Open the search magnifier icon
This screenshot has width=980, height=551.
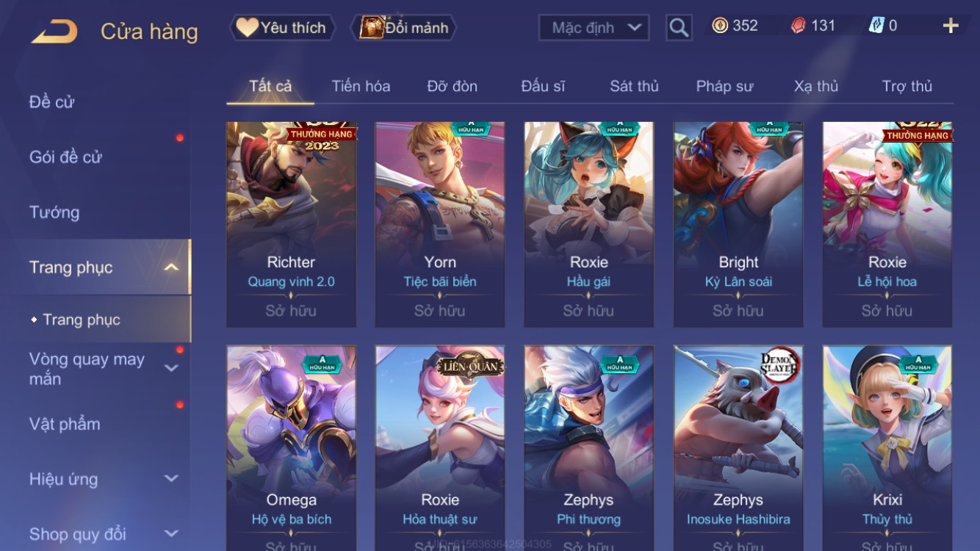coord(679,28)
